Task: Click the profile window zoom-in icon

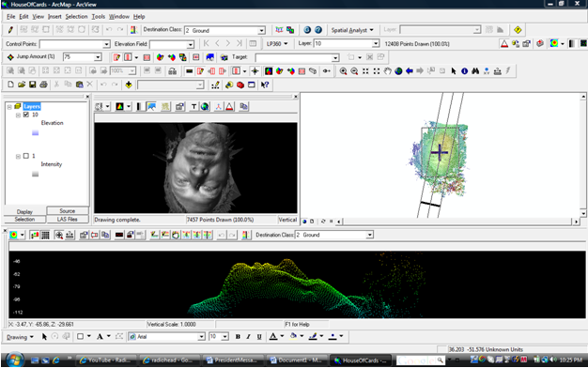Action: click(x=59, y=235)
